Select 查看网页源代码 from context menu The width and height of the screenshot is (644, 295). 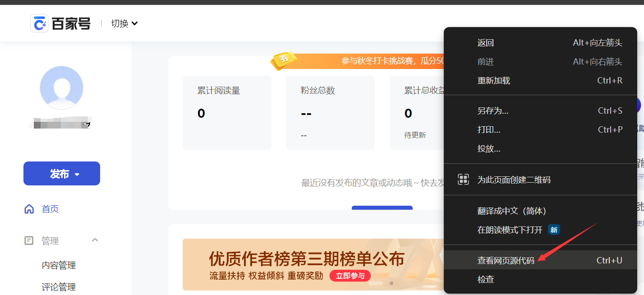(506, 260)
